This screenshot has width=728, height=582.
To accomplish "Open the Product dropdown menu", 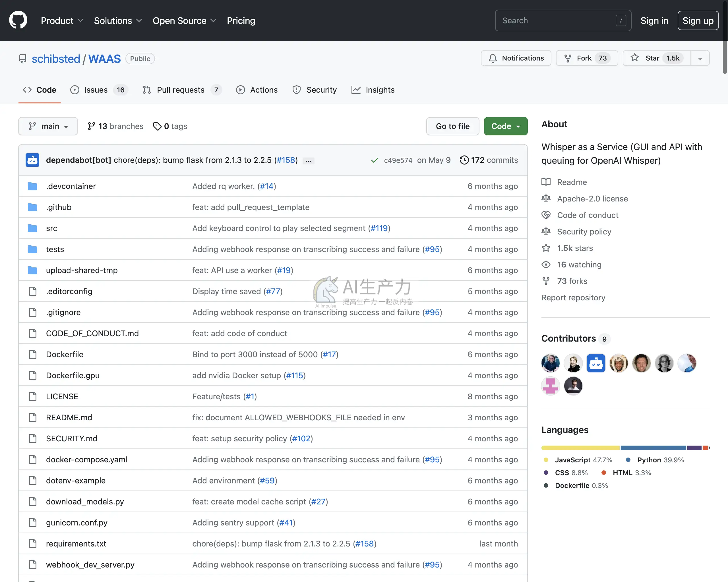I will pos(62,20).
